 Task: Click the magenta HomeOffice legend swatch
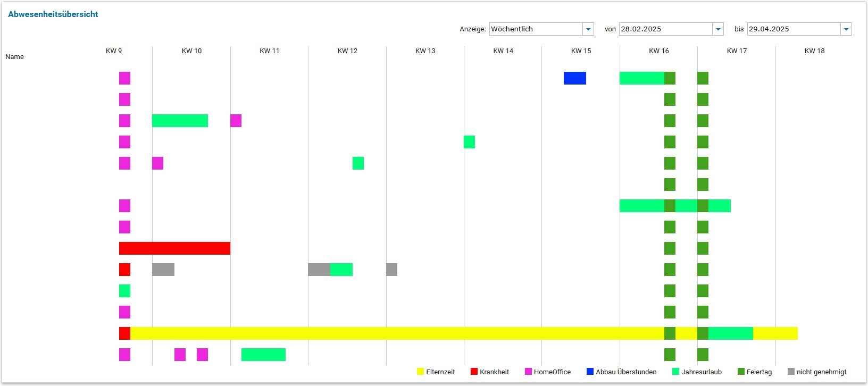pyautogui.click(x=528, y=372)
